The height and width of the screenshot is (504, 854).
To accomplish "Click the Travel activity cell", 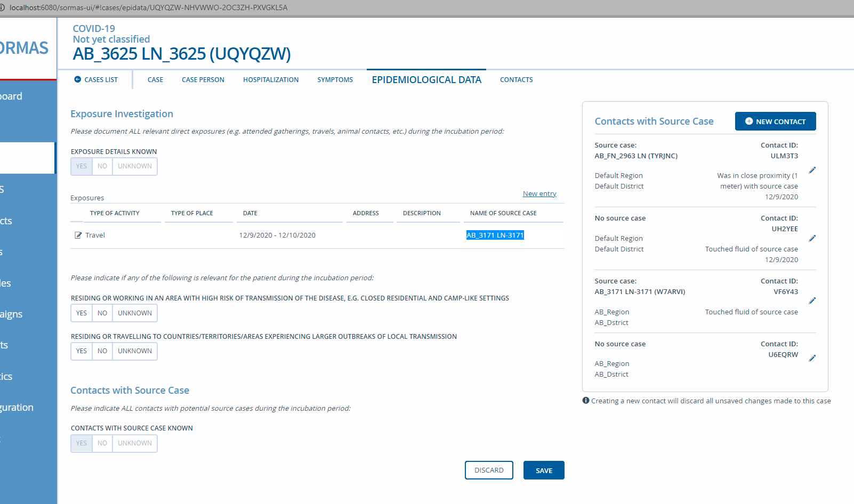I will point(95,235).
